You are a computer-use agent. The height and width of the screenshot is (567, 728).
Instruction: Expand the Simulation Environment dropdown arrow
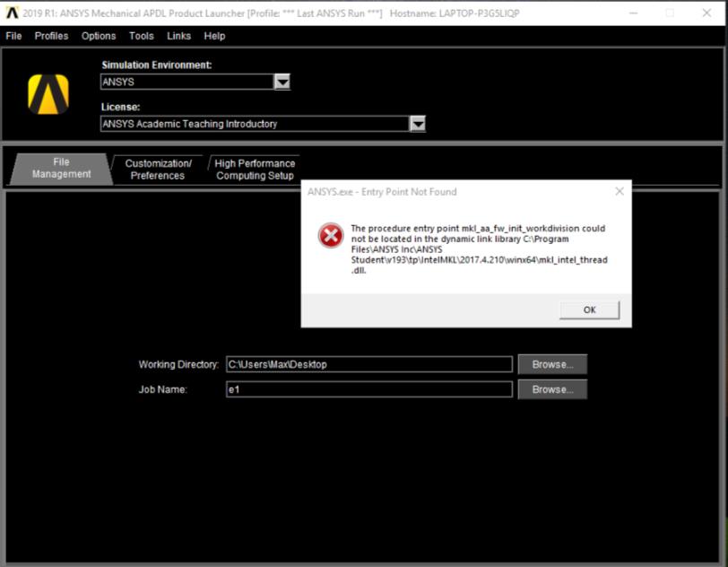tap(282, 82)
